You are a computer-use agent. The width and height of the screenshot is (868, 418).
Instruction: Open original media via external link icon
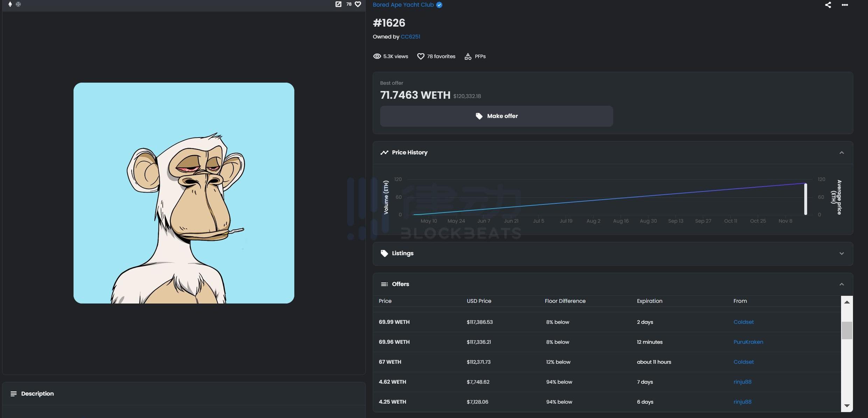click(338, 4)
